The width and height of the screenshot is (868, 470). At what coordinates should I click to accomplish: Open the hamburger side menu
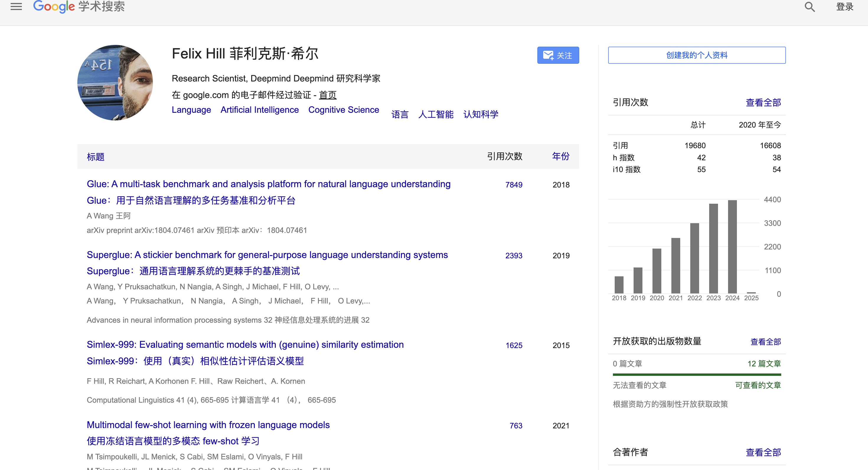[x=16, y=6]
